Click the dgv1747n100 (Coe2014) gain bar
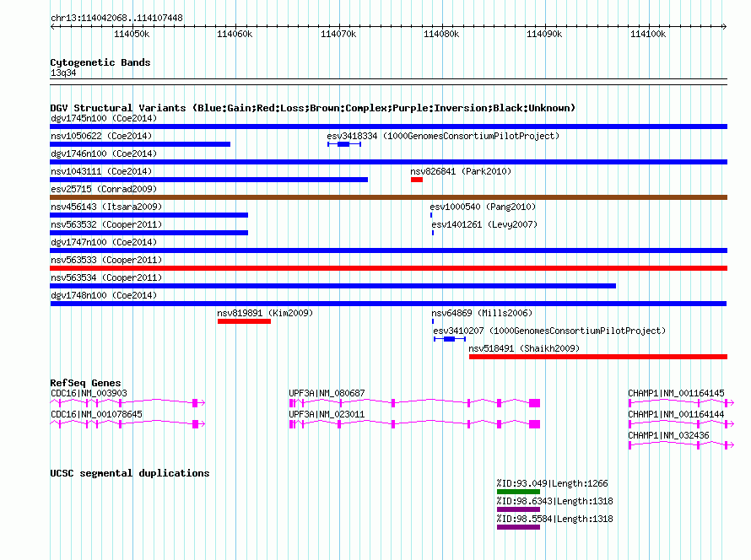Screen dimensions: 751x560 pos(388,250)
